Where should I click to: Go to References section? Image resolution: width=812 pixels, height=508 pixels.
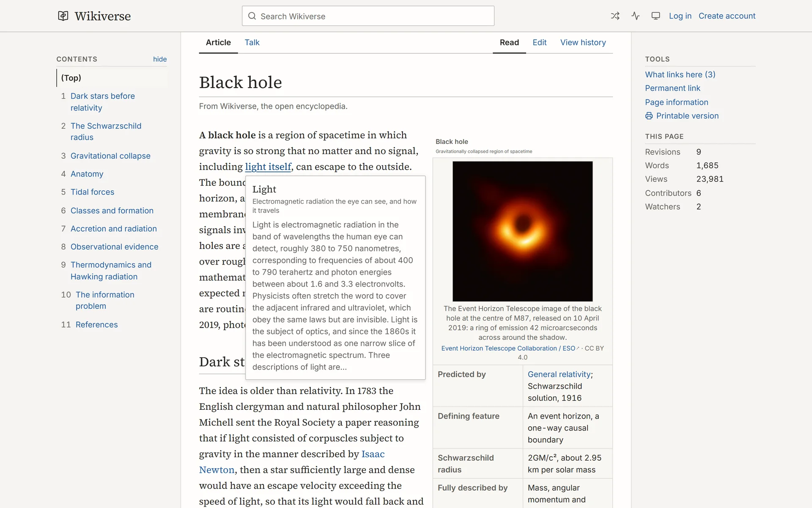pos(96,325)
